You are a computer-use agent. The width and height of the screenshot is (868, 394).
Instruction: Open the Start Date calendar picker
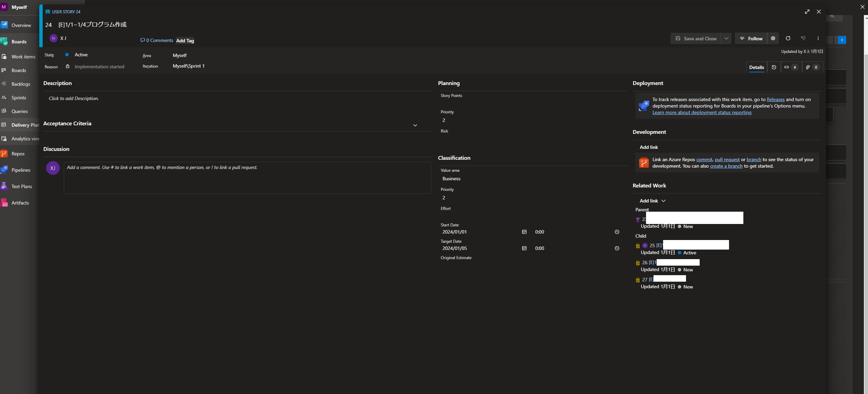click(x=524, y=232)
